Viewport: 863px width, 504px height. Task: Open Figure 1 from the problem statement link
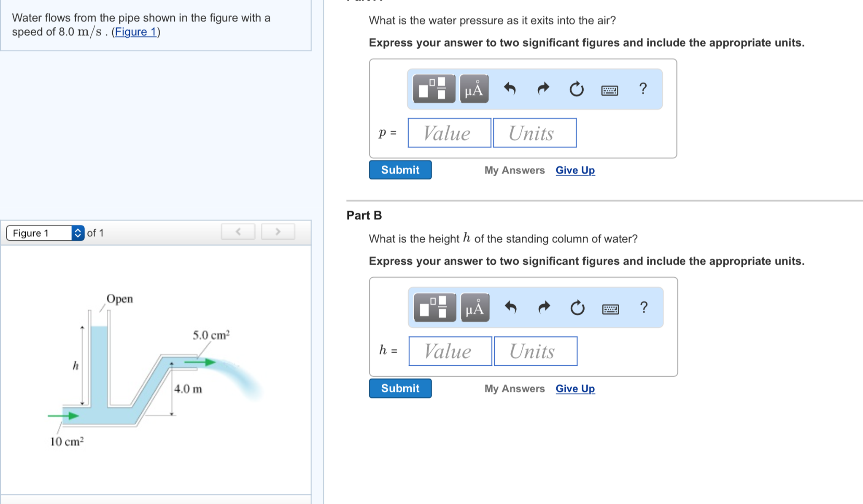pos(135,31)
